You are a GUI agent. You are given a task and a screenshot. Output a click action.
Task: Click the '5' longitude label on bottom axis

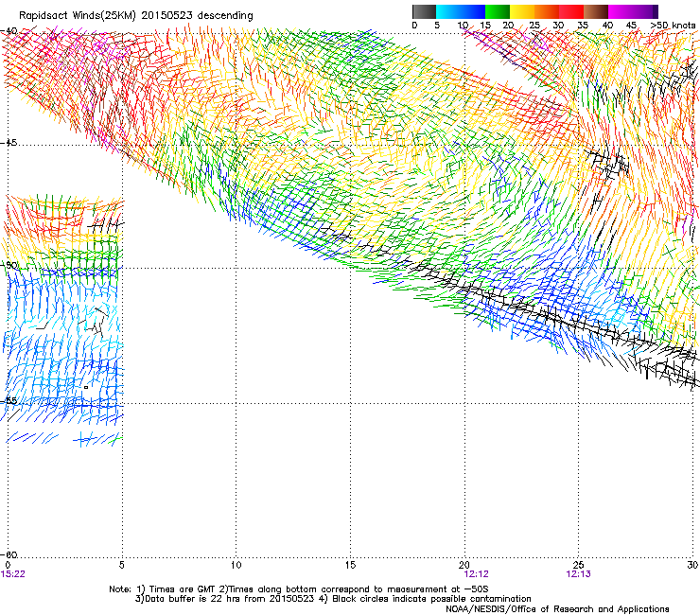click(x=122, y=566)
